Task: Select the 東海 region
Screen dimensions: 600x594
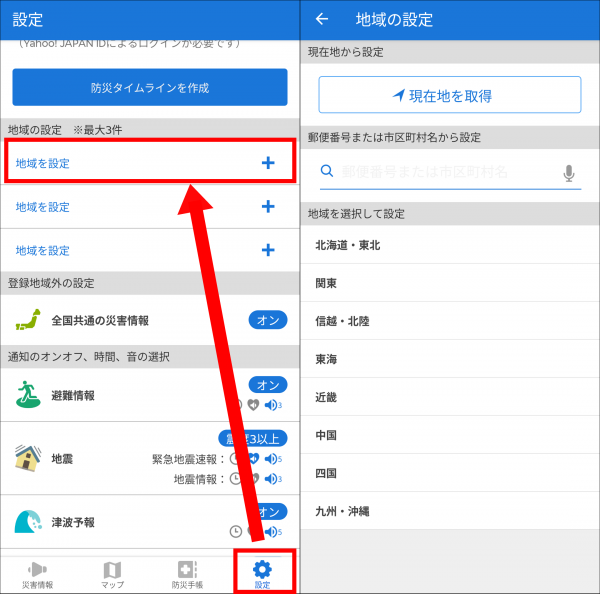Action: 450,359
